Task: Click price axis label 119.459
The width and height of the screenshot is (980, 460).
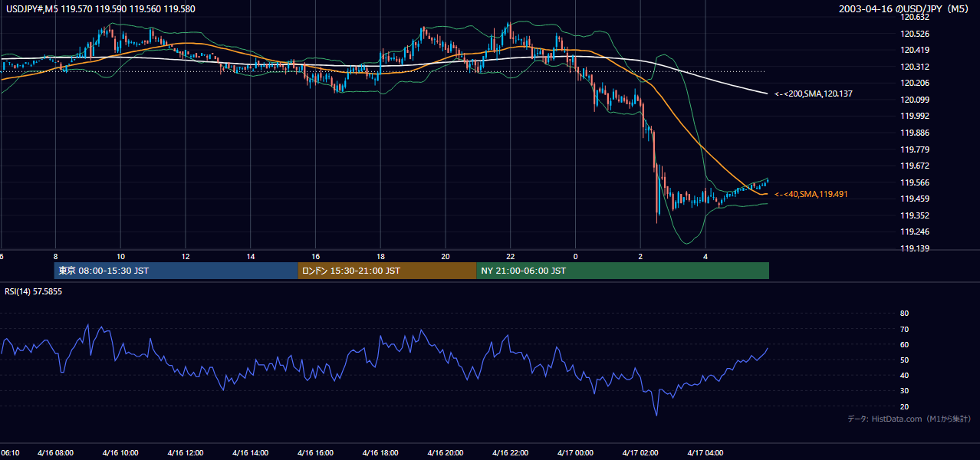Action: pyautogui.click(x=916, y=199)
